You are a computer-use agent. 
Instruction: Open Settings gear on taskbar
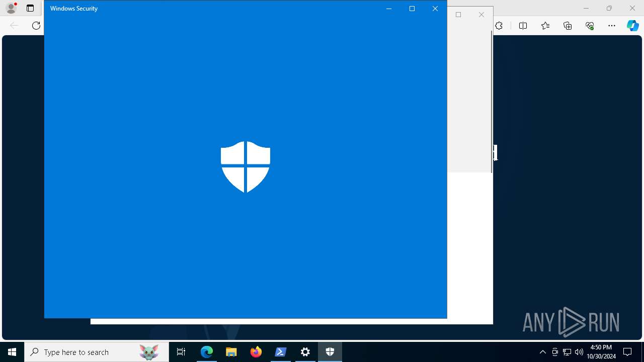(x=305, y=352)
